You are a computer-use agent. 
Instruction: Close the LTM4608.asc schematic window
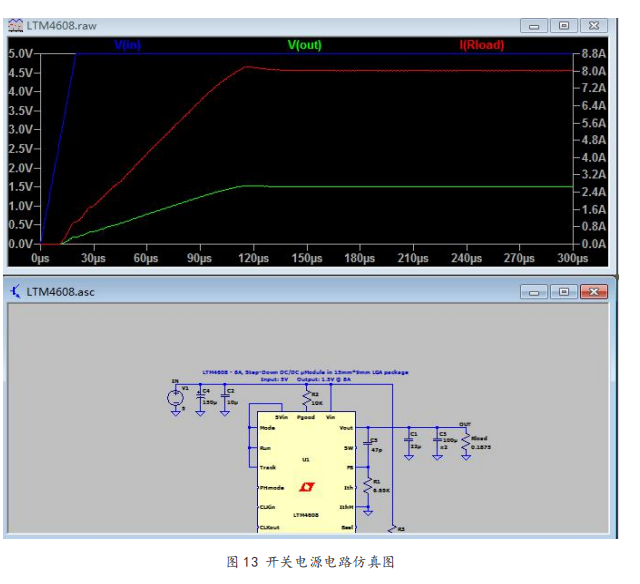click(x=594, y=292)
